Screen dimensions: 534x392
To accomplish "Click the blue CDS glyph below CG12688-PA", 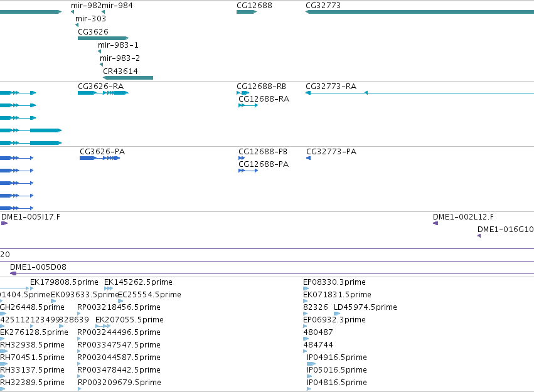I will point(248,171).
